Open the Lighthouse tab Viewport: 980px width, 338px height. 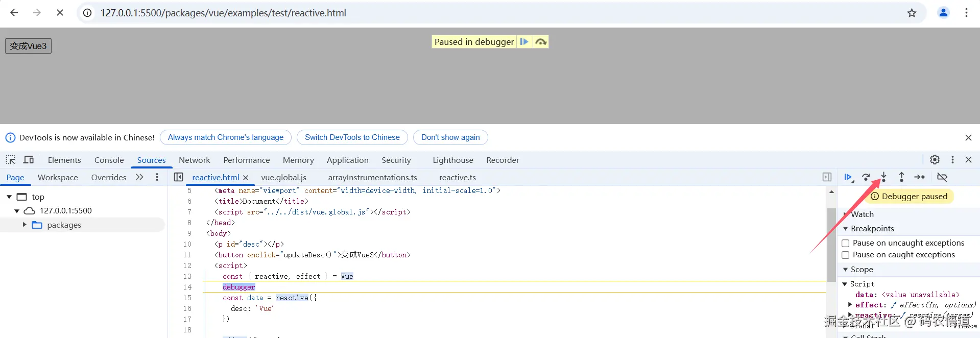click(x=453, y=160)
